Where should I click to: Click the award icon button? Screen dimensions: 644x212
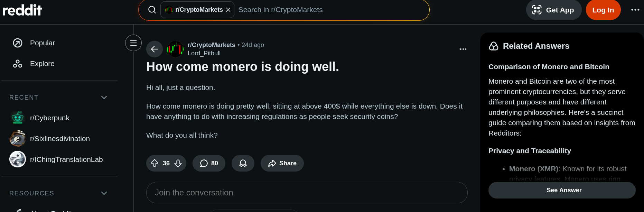pos(243,163)
